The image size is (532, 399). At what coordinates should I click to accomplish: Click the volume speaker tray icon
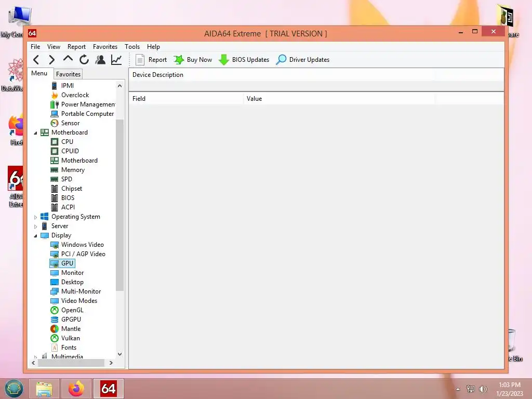(x=483, y=389)
